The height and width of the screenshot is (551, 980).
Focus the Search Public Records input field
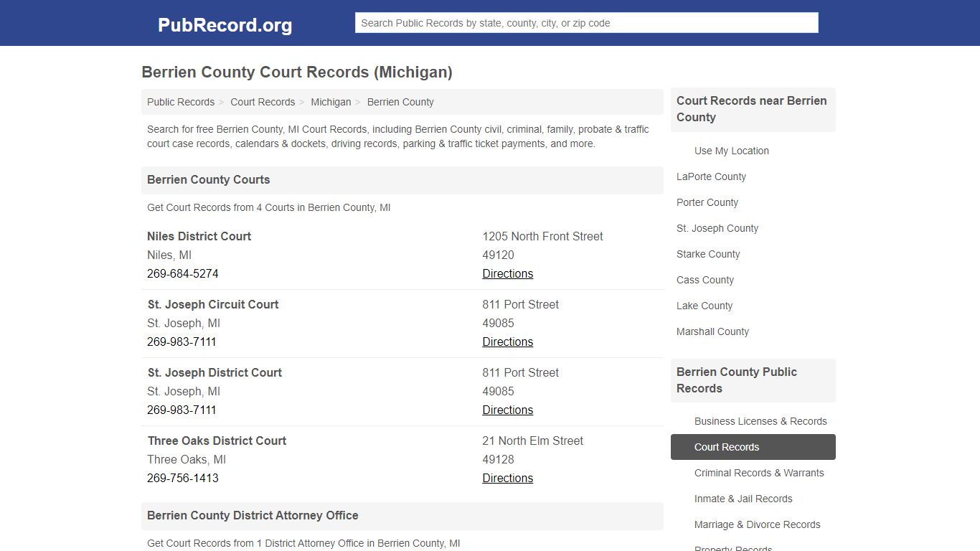tap(586, 23)
